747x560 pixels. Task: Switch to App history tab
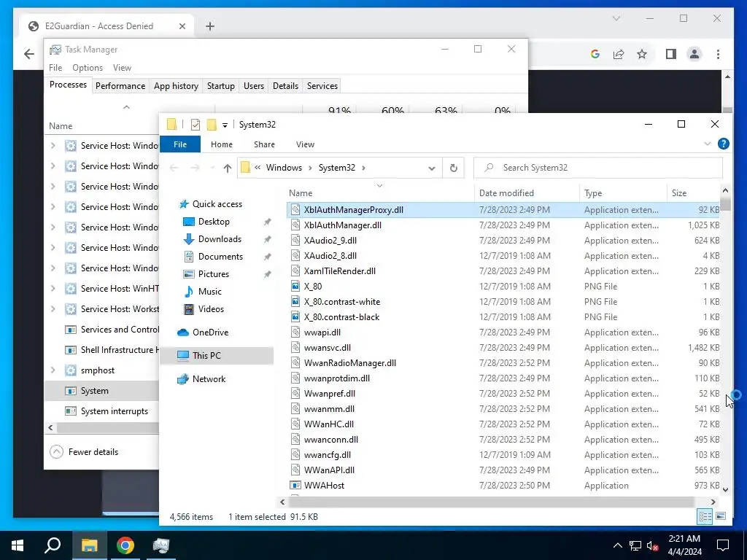click(x=176, y=86)
